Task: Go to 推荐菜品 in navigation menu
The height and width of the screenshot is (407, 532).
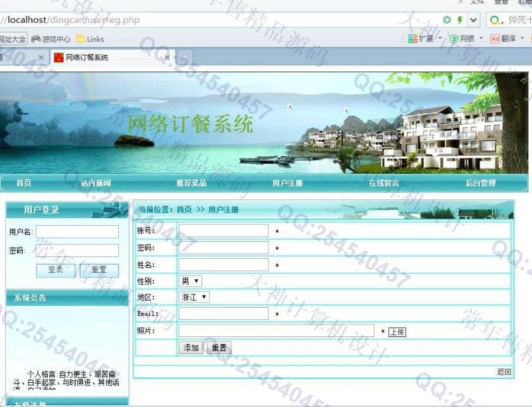Action: [x=191, y=183]
